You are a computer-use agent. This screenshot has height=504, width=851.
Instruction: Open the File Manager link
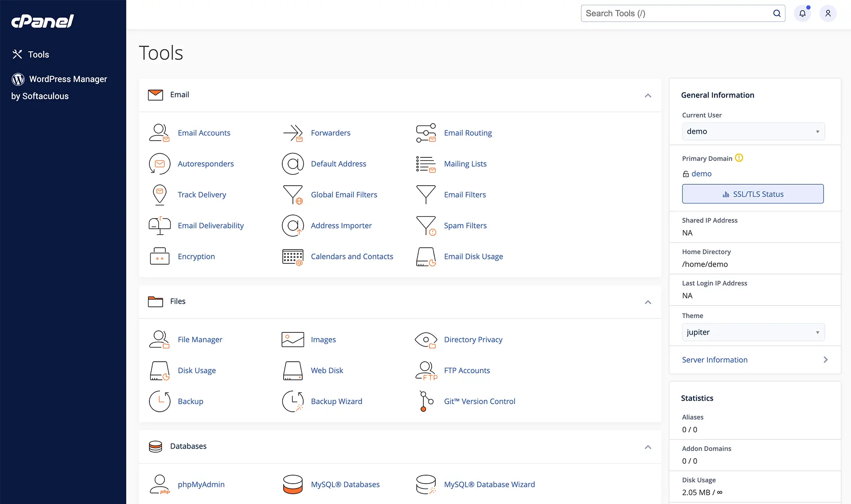pos(200,340)
